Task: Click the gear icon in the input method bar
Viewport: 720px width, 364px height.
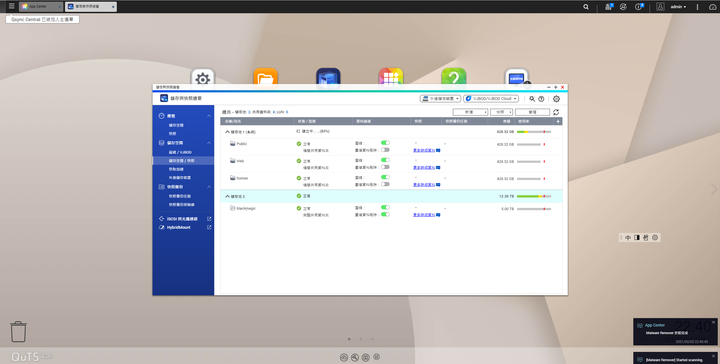Action: click(655, 237)
